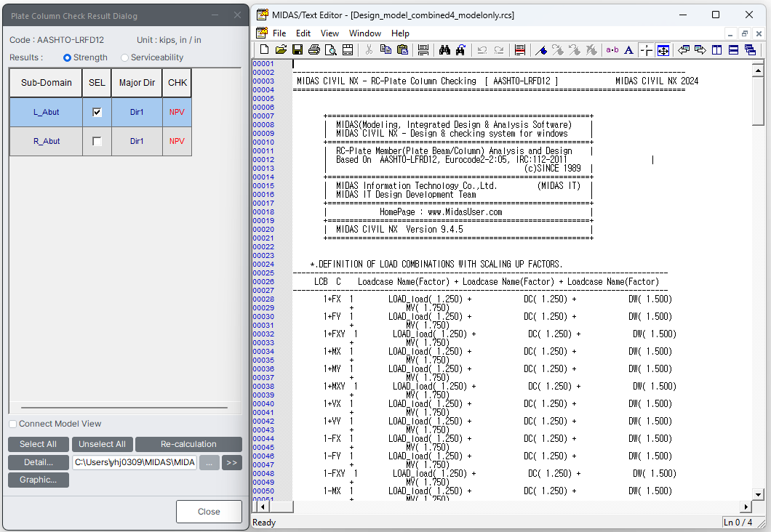Viewport: 771px width, 532px height.
Task: Open the Font settings 'A' icon
Action: [629, 50]
